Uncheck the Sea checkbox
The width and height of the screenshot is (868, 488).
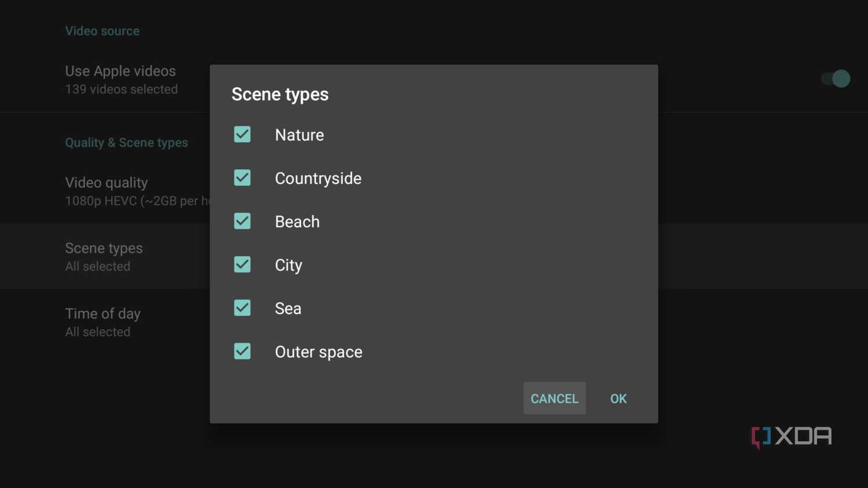point(242,308)
